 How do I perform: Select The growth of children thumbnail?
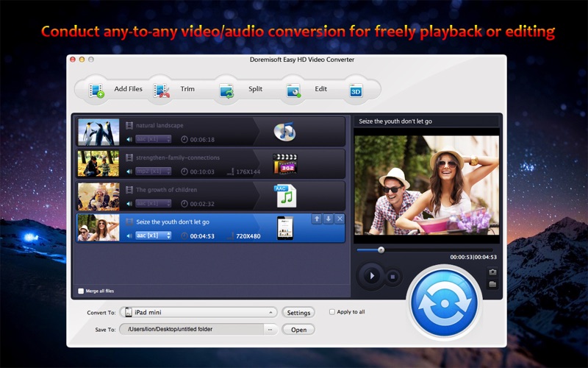[98, 197]
